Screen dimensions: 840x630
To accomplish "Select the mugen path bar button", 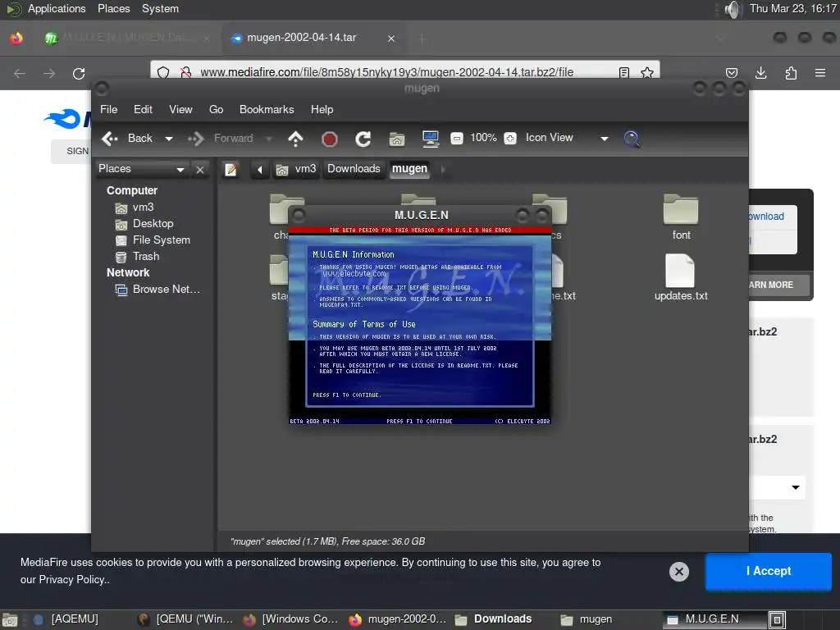I will tap(410, 169).
